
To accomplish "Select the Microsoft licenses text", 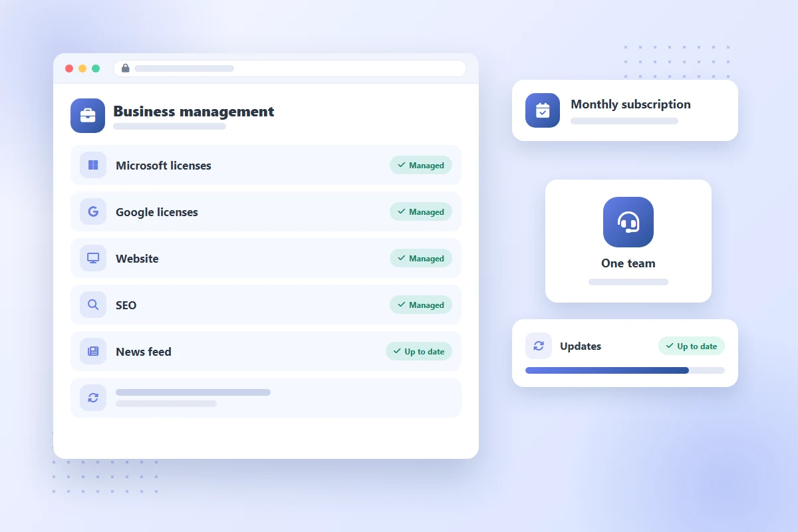I will click(x=164, y=166).
